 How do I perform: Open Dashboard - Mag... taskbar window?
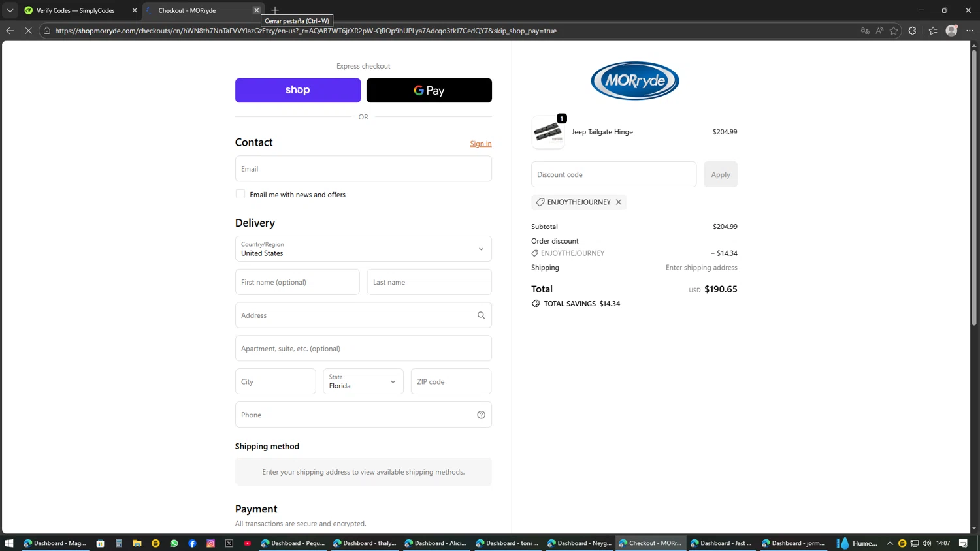pos(55,543)
